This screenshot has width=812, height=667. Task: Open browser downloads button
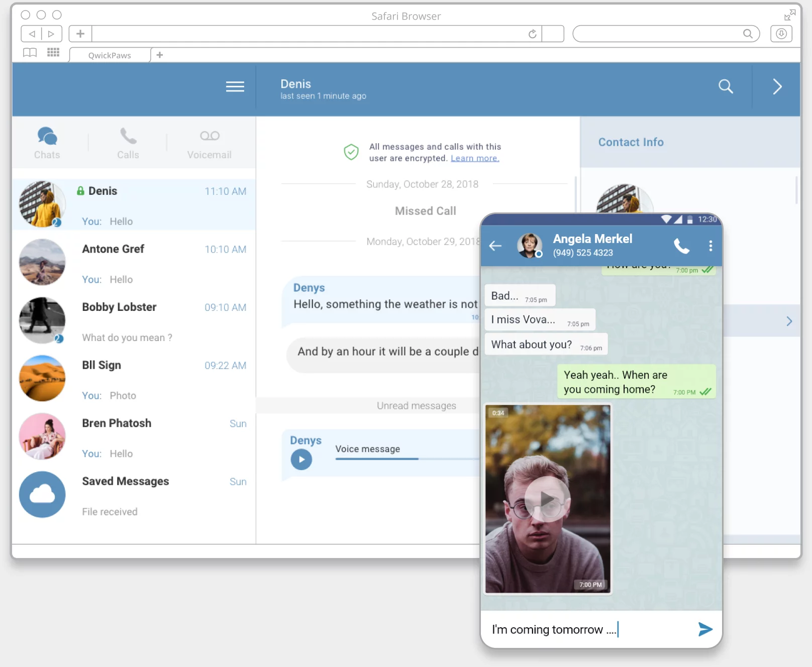pyautogui.click(x=781, y=34)
